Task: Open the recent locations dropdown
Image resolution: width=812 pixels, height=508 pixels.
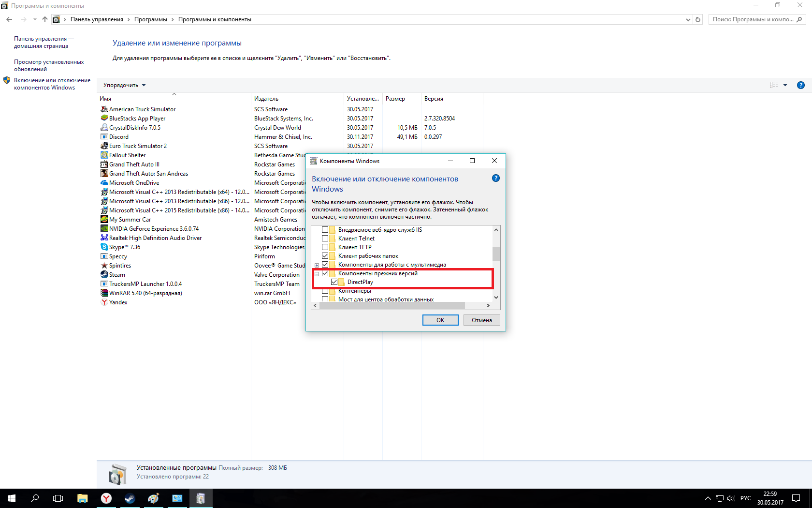Action: pos(35,19)
